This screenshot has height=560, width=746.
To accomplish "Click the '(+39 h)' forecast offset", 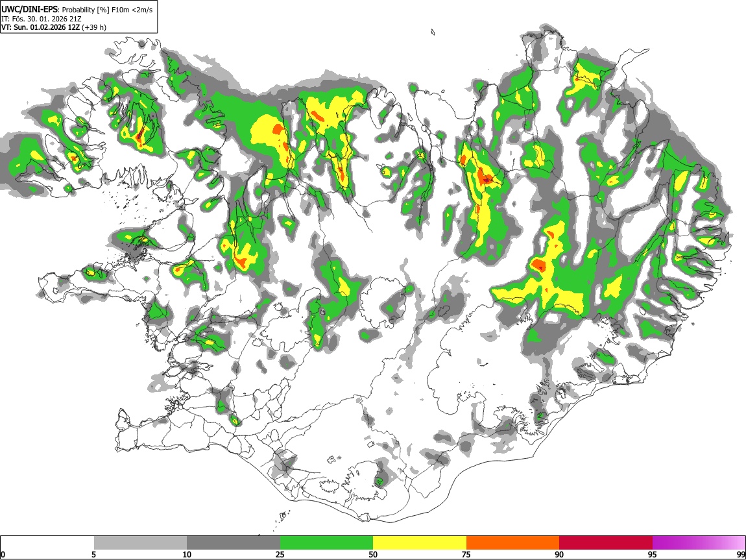I will 94,27.
